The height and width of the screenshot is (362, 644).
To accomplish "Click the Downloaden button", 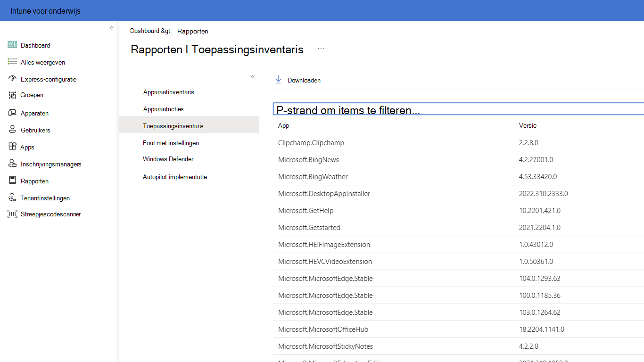I will [298, 80].
